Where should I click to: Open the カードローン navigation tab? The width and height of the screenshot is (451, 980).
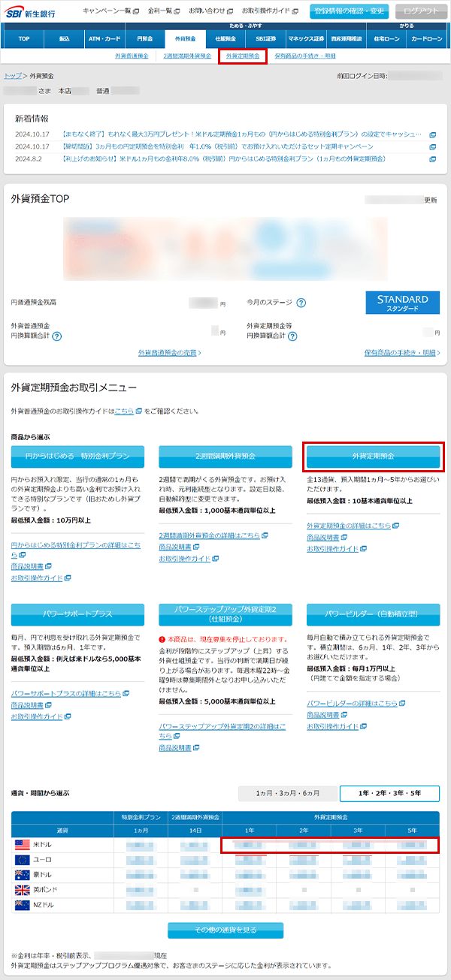(x=428, y=38)
